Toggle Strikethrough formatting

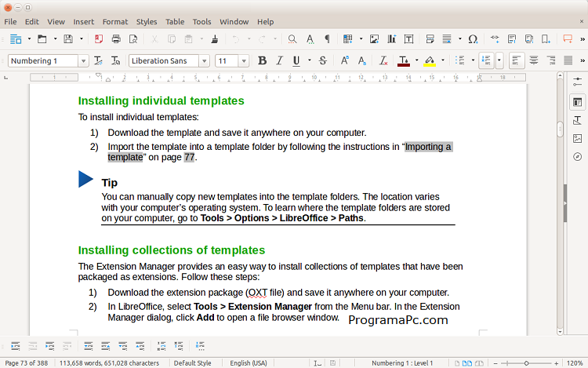click(323, 60)
